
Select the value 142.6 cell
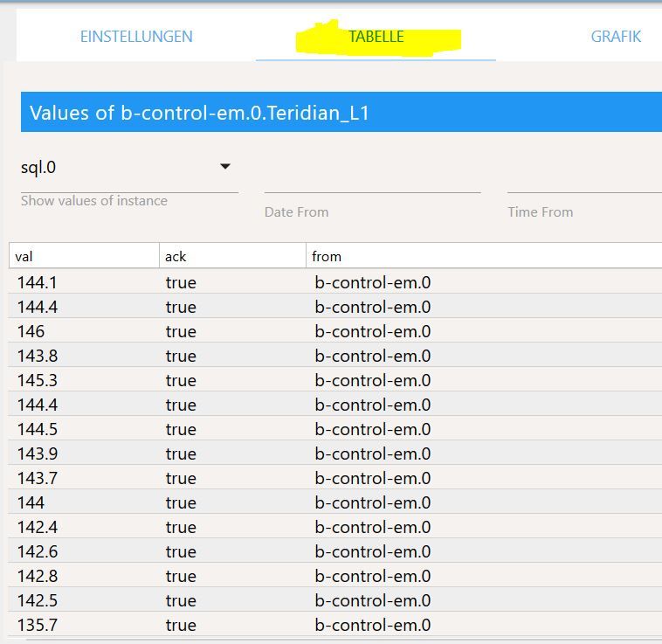click(x=38, y=552)
